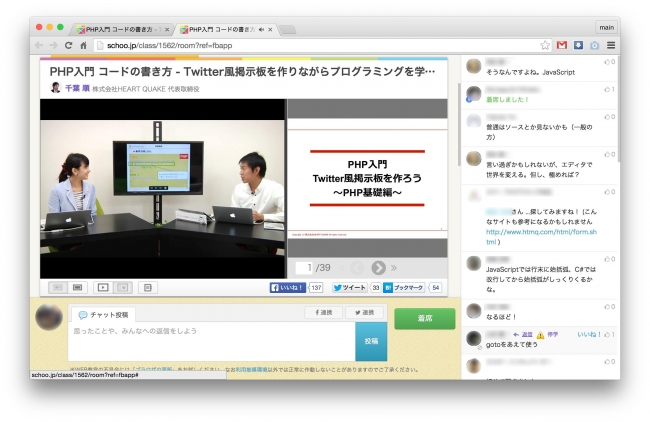The image size is (650, 422).
Task: Click the tweet count 33
Action: click(376, 288)
